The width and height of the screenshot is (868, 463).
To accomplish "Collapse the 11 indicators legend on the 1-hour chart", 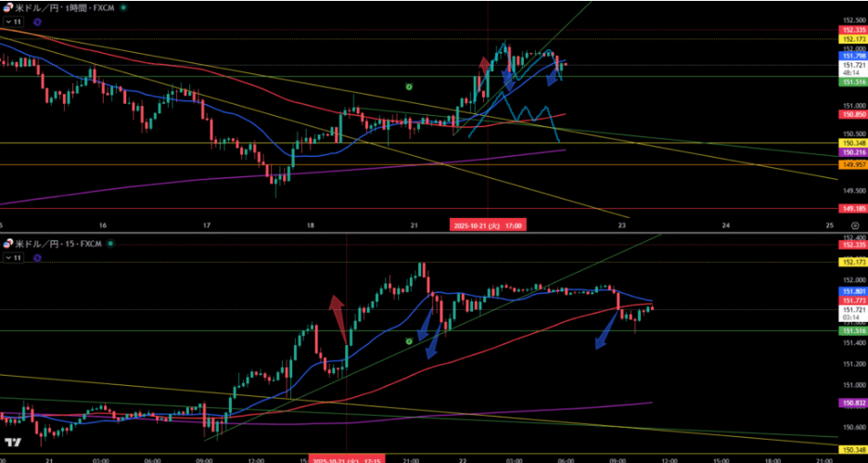I will (x=15, y=20).
